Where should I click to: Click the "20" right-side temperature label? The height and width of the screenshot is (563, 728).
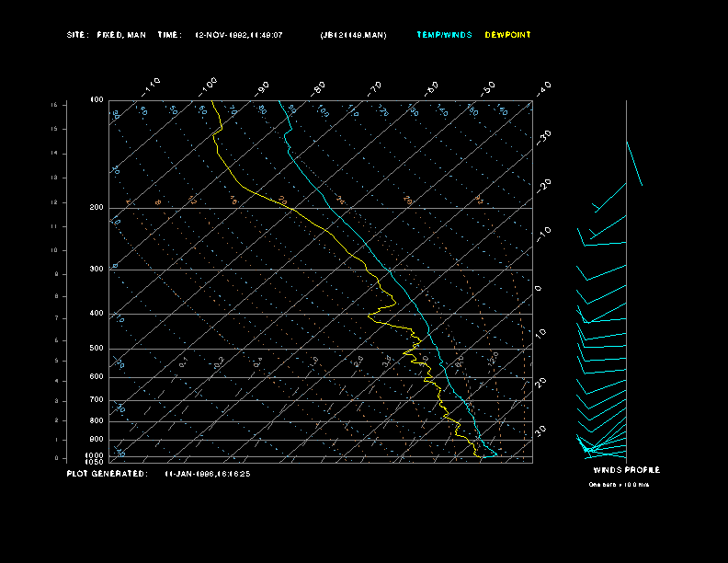(540, 383)
